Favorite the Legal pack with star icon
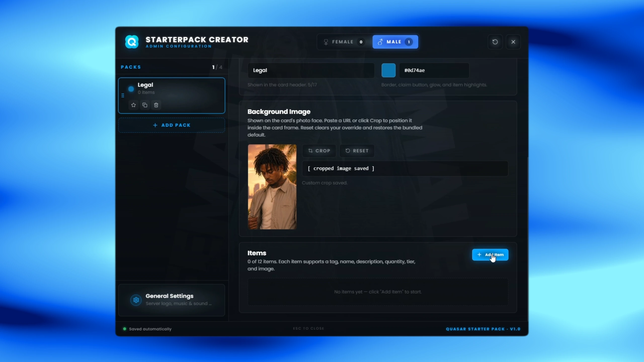 (133, 105)
